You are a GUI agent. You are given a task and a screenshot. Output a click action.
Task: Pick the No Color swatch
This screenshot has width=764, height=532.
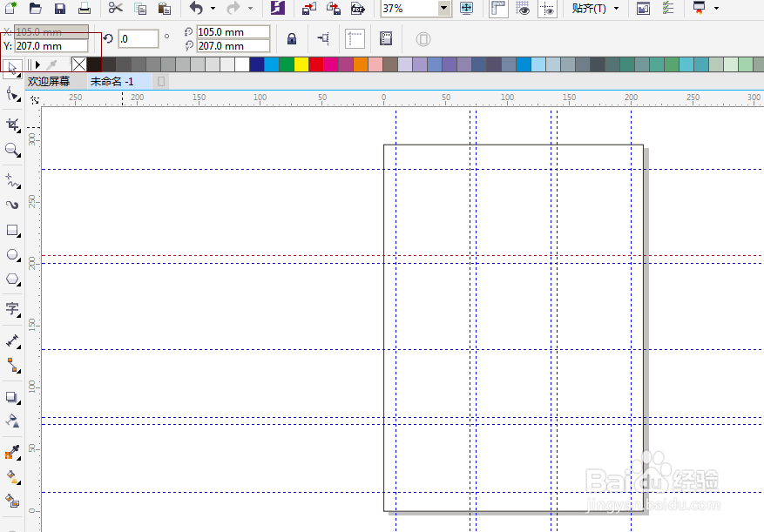pos(79,64)
